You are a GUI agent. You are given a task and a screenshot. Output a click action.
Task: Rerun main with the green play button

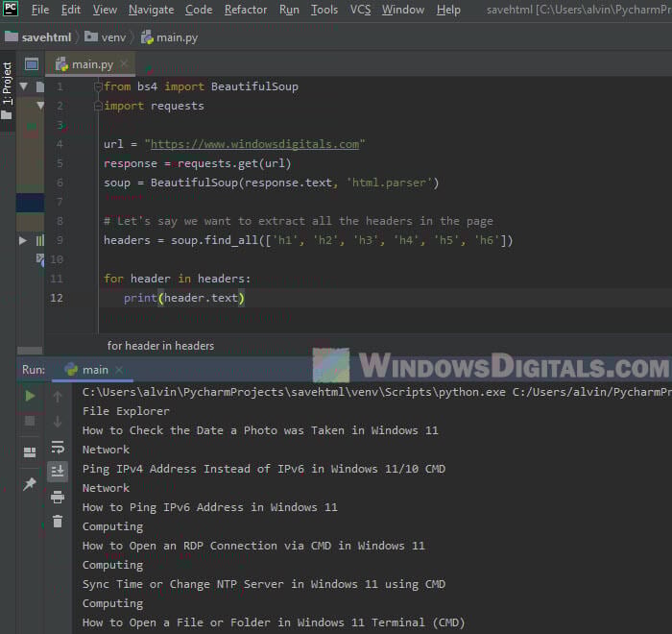pyautogui.click(x=30, y=396)
